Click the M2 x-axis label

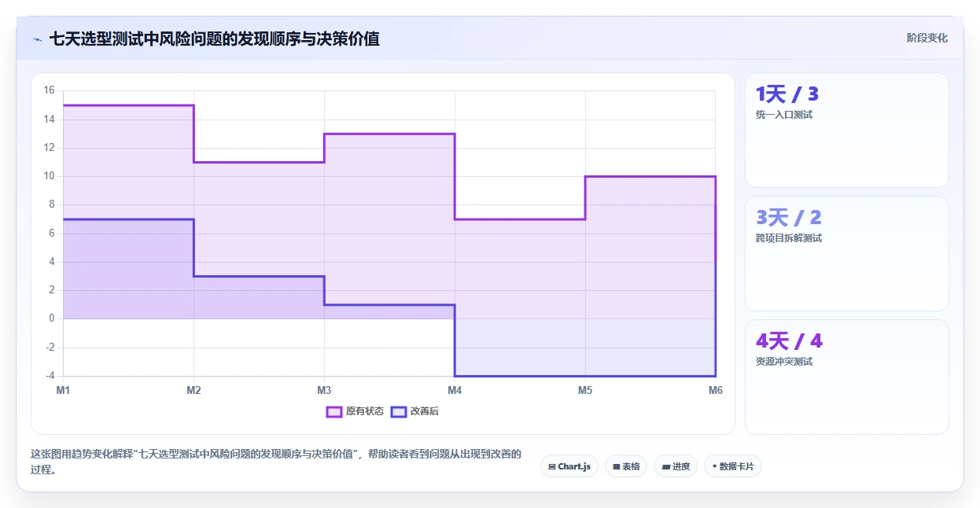(194, 390)
